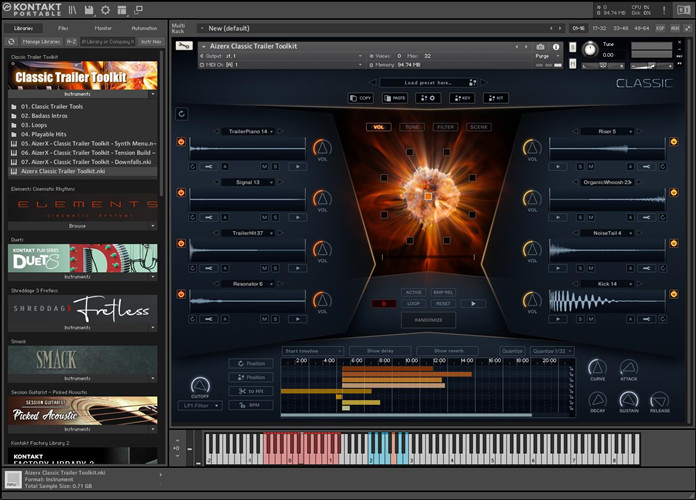Click the KIT randomize button

[x=495, y=98]
